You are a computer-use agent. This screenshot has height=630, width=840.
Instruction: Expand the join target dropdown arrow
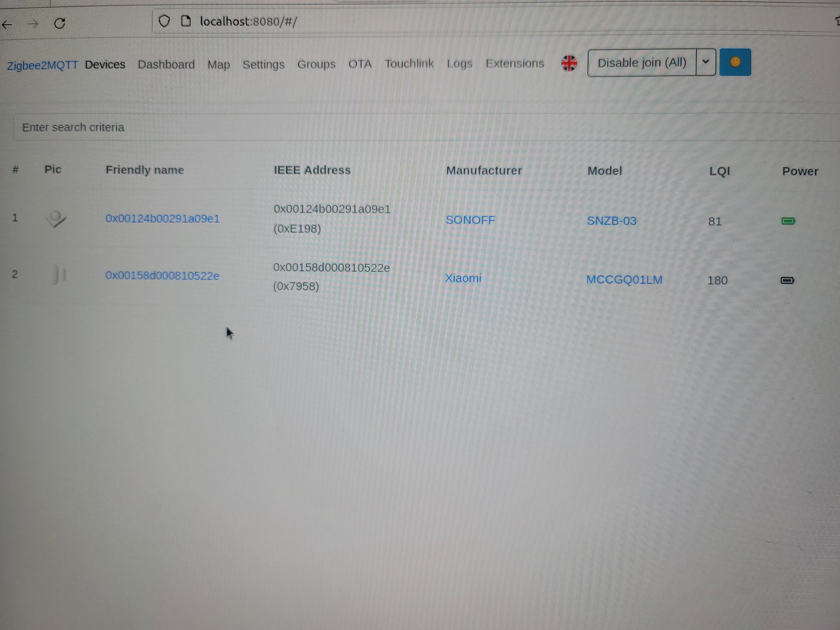pyautogui.click(x=706, y=62)
